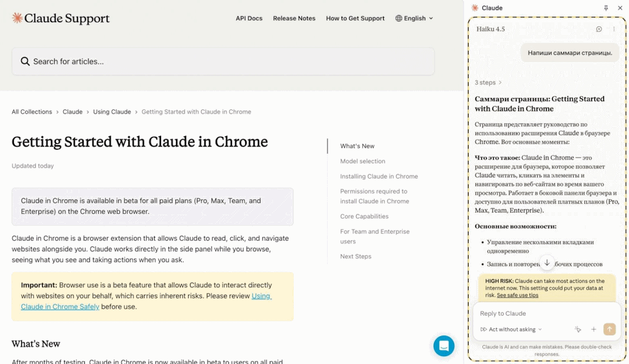Screen dimensions: 629x364
Task: Open See safe use tips link
Action: click(x=518, y=295)
